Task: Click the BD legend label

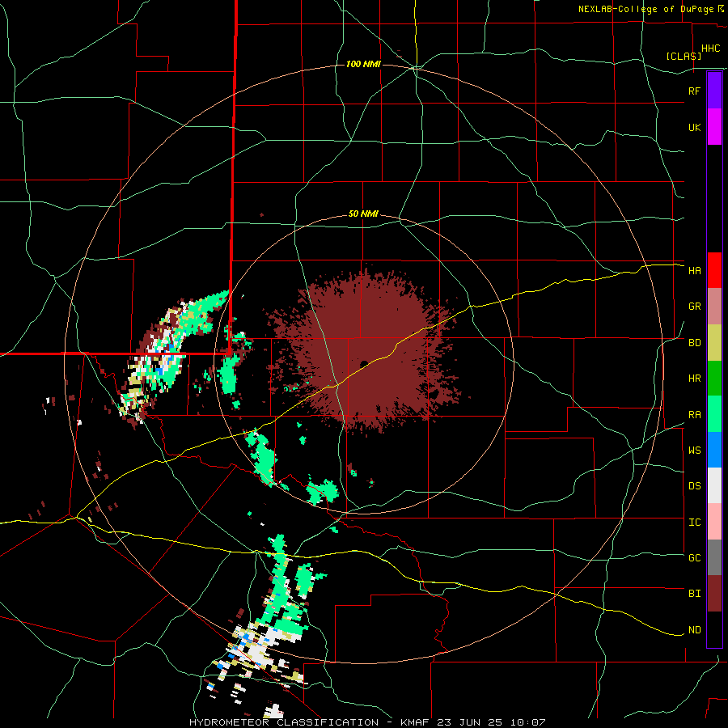Action: [694, 343]
